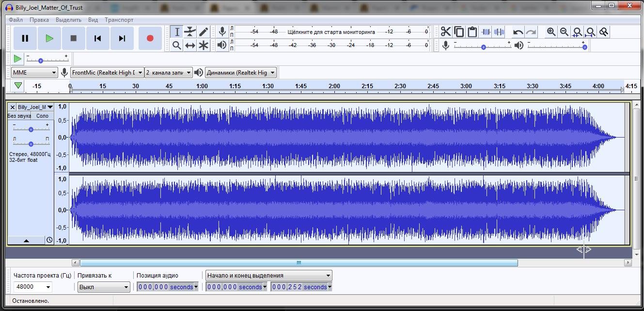Viewport: 644px width, 311px height.
Task: Collapse the track with the up arrow
Action: (26, 240)
